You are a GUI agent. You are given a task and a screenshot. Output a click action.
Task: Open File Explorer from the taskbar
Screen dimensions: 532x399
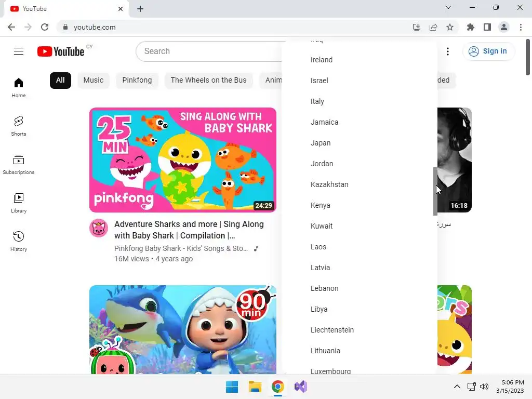pos(255,387)
